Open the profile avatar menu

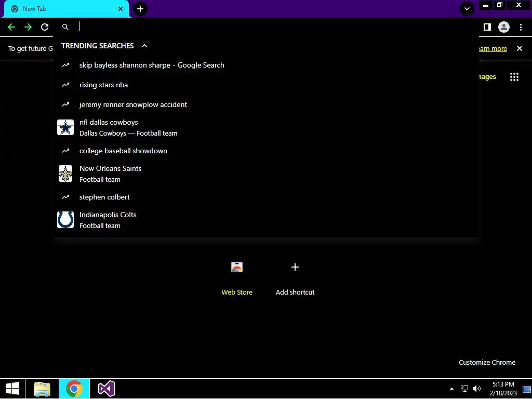click(x=504, y=27)
